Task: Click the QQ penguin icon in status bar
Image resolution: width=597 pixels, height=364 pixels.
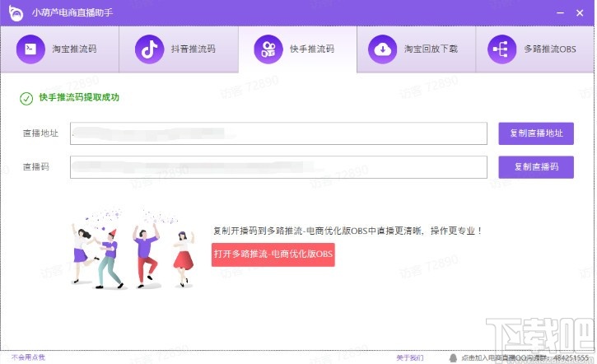Action: [x=453, y=357]
